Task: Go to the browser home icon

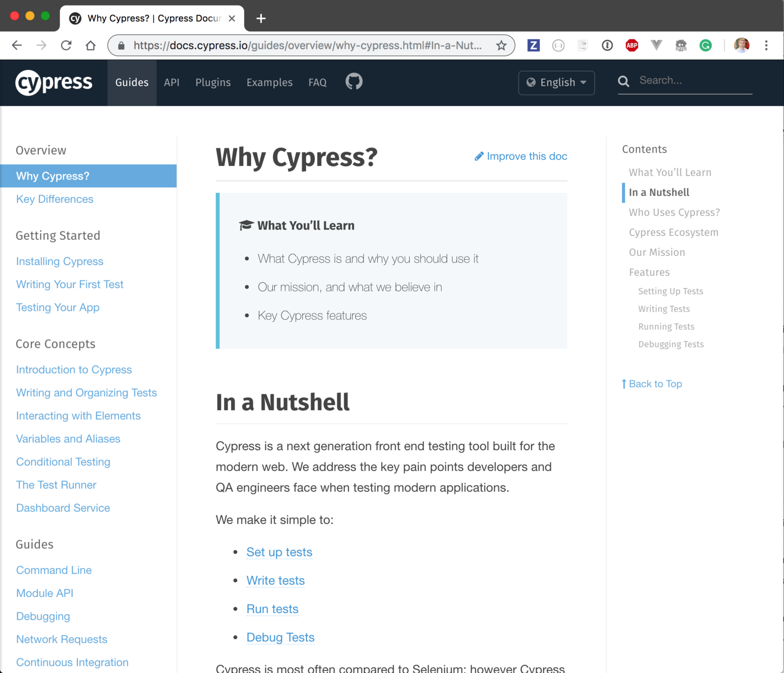Action: tap(90, 45)
